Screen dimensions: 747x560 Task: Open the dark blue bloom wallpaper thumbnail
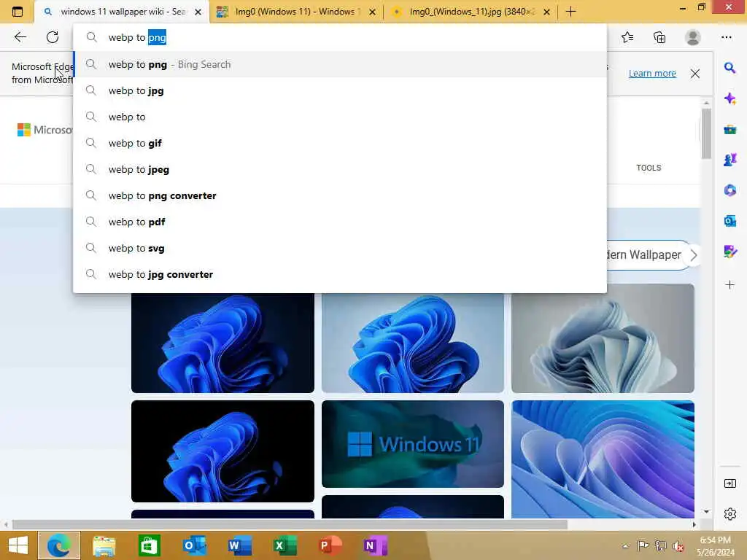click(x=222, y=343)
